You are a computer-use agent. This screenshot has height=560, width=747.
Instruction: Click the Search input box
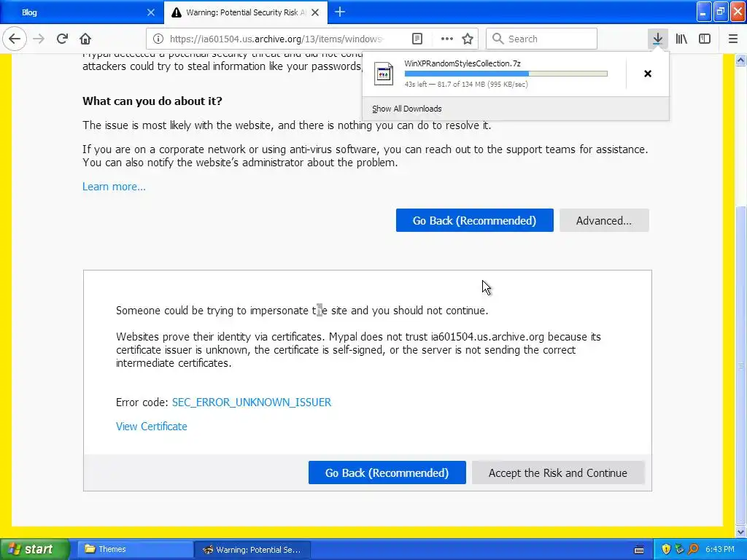[542, 39]
